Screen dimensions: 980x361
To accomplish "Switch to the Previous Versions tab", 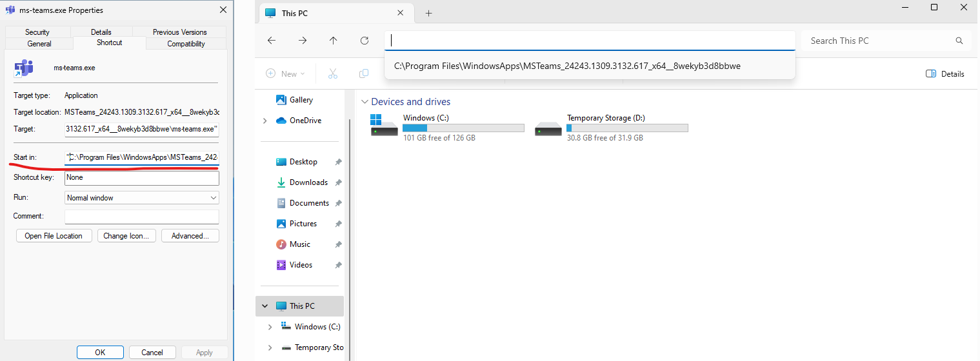I will point(180,32).
